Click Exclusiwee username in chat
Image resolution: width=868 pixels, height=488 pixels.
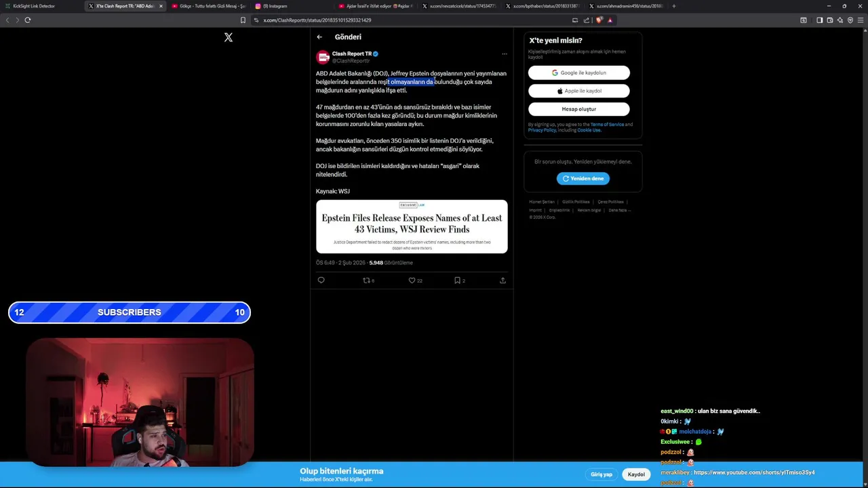point(675,442)
